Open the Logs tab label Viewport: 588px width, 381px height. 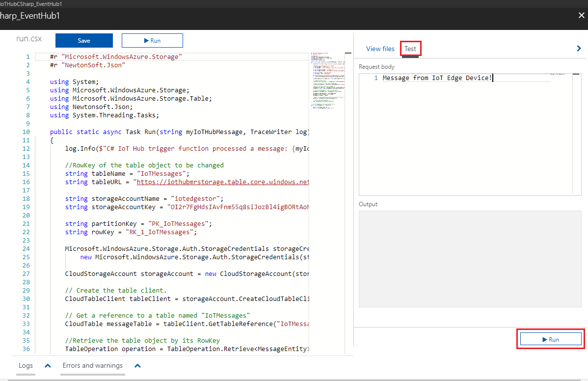(26, 365)
